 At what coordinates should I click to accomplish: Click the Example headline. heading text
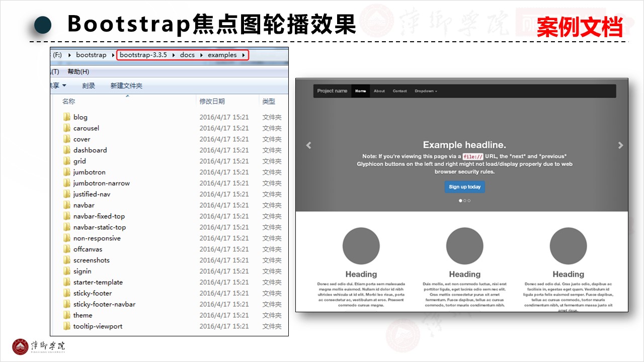pyautogui.click(x=464, y=145)
